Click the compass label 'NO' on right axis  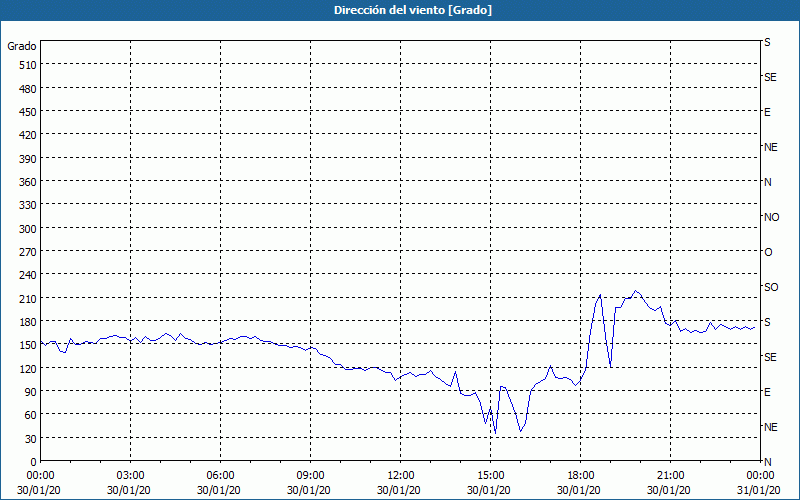click(771, 217)
